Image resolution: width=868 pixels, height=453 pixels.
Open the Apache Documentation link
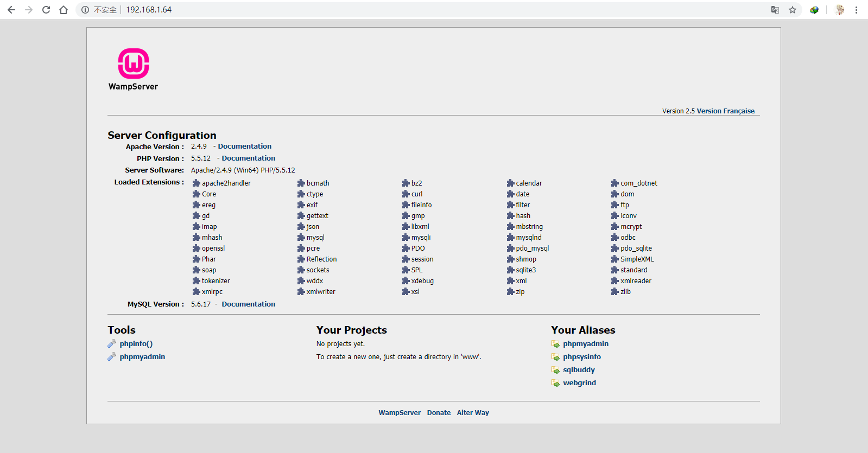(x=244, y=146)
